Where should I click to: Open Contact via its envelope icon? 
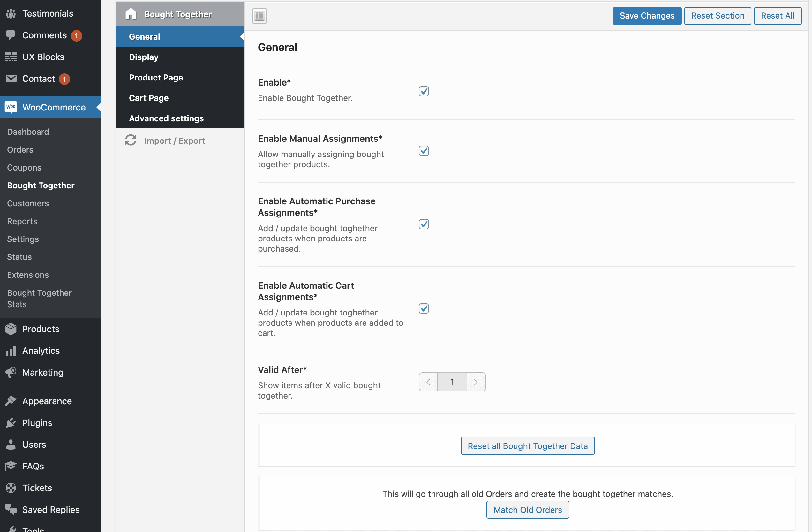coord(11,79)
